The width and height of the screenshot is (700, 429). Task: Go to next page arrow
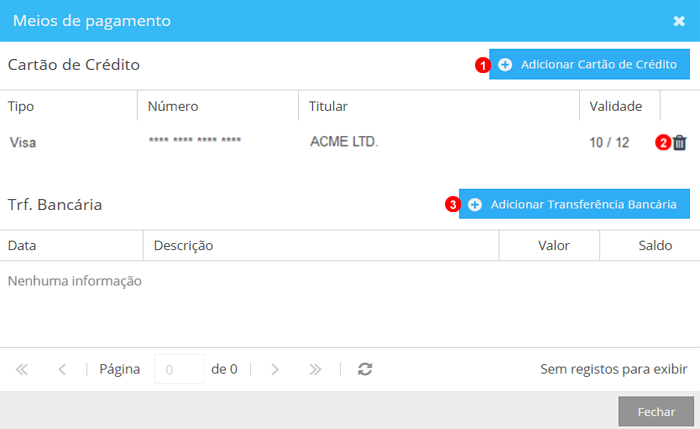(275, 369)
